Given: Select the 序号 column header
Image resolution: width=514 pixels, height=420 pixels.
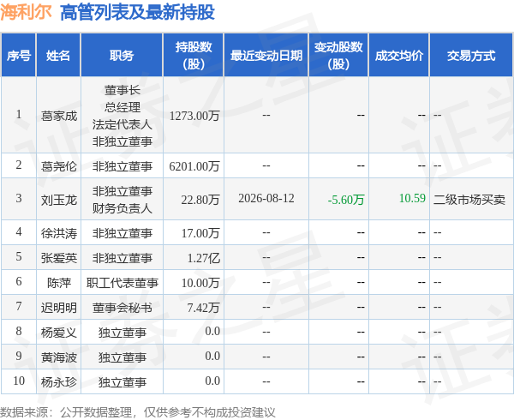Looking at the screenshot, I should (x=19, y=55).
